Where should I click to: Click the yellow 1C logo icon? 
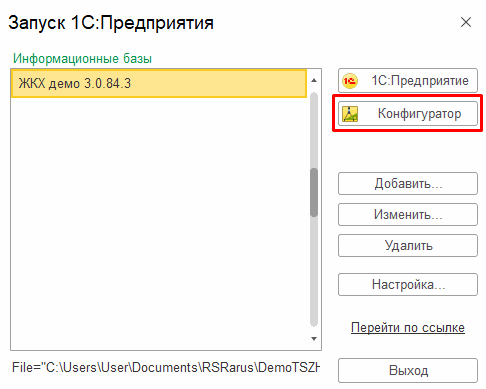click(350, 81)
